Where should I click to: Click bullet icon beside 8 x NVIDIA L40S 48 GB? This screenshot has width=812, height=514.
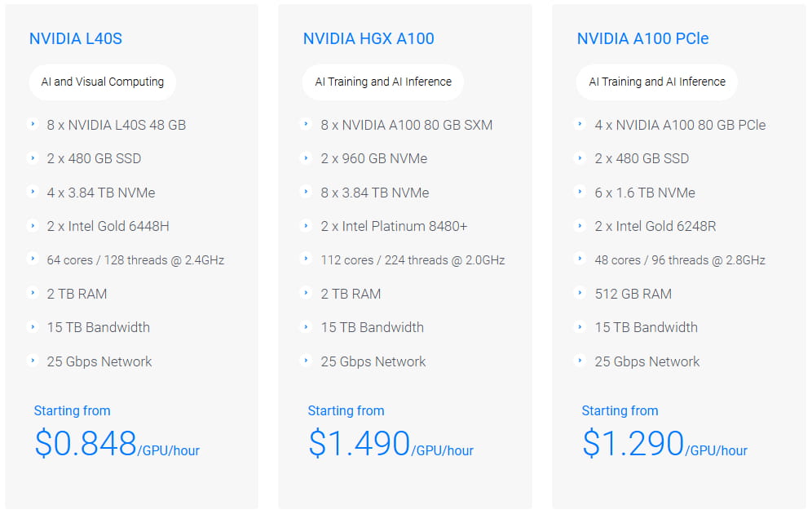point(33,125)
